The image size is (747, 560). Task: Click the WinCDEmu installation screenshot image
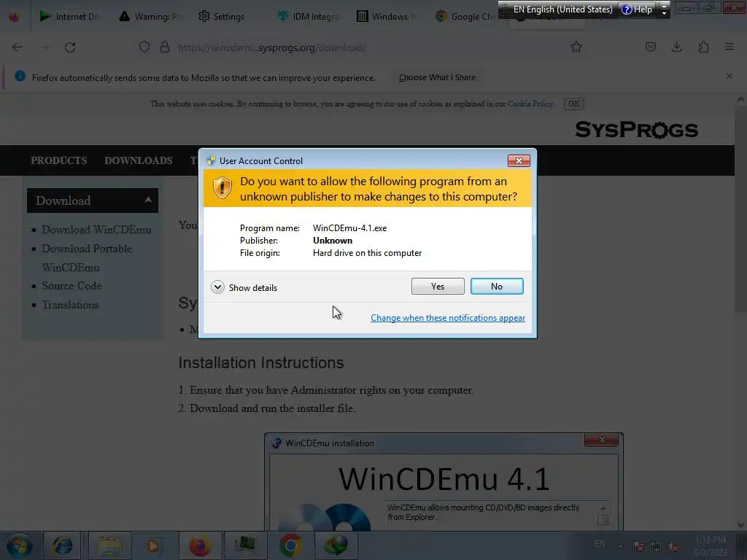(444, 482)
